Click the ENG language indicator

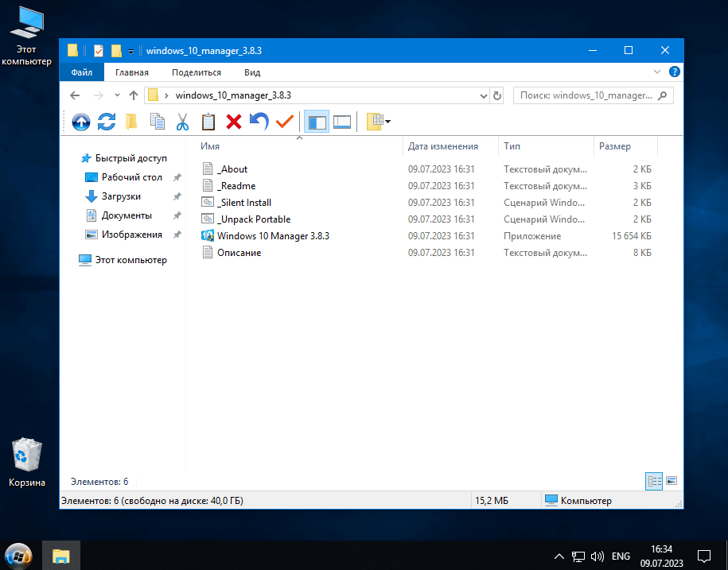tap(621, 556)
